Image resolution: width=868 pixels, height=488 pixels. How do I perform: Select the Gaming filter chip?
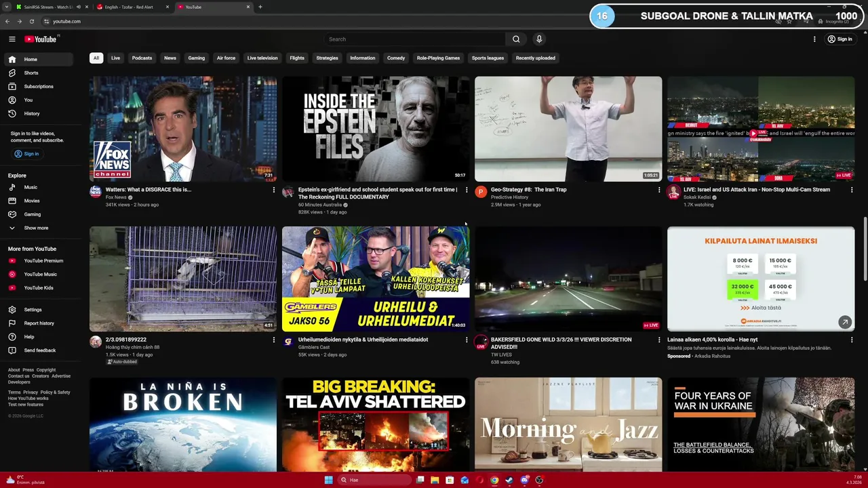click(x=197, y=58)
